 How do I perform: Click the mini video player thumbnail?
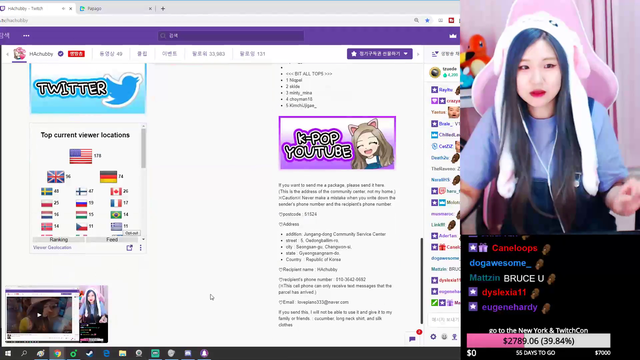(x=57, y=314)
